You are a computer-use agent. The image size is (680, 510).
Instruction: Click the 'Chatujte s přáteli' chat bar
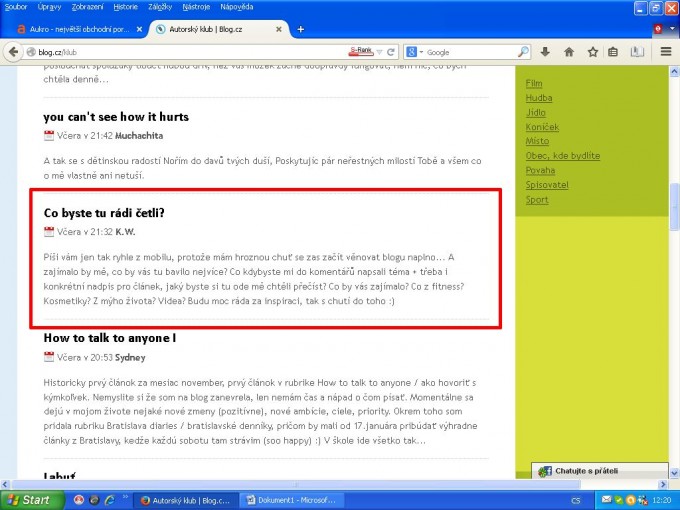coord(585,471)
